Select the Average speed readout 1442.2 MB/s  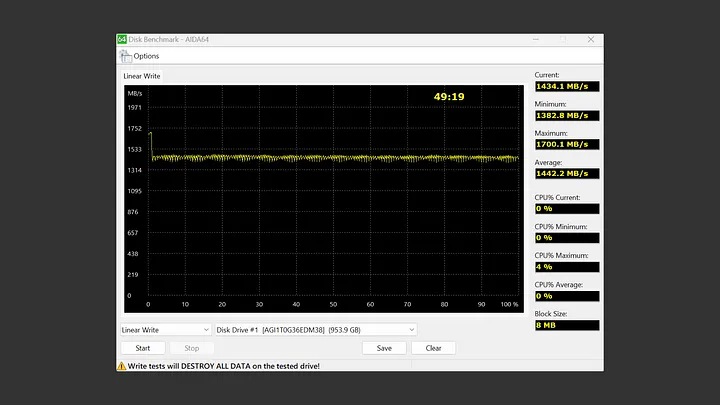(567, 173)
